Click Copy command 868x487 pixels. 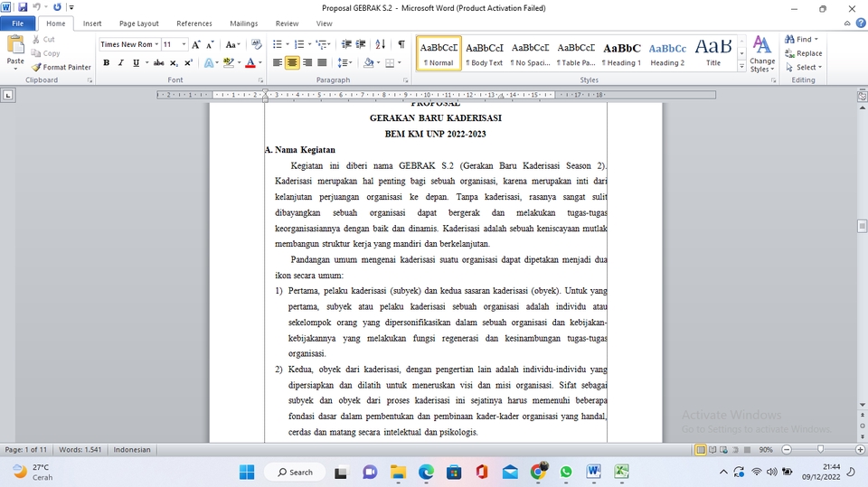pos(45,53)
